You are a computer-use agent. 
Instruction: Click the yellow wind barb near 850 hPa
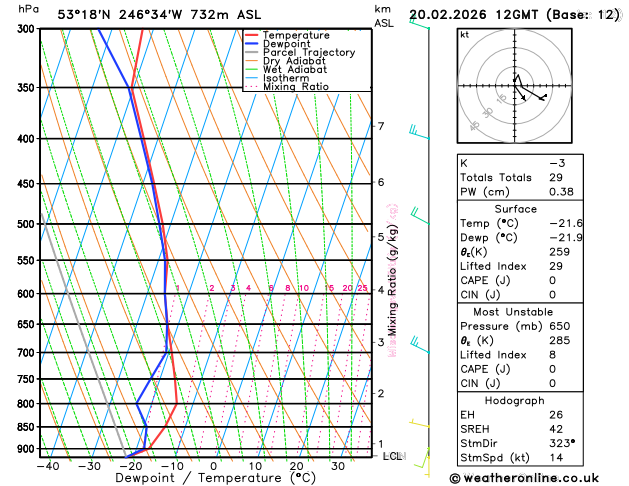tap(420, 423)
